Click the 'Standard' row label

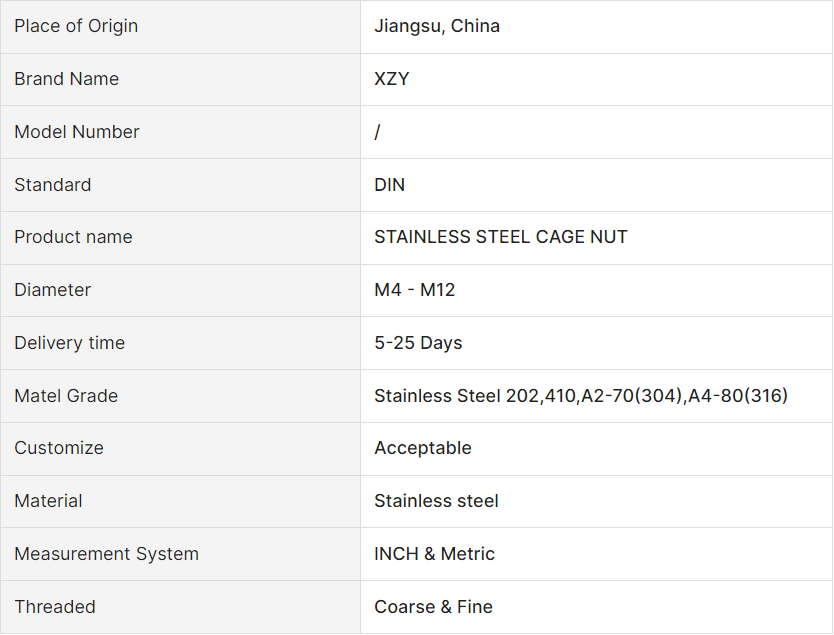pyautogui.click(x=52, y=185)
